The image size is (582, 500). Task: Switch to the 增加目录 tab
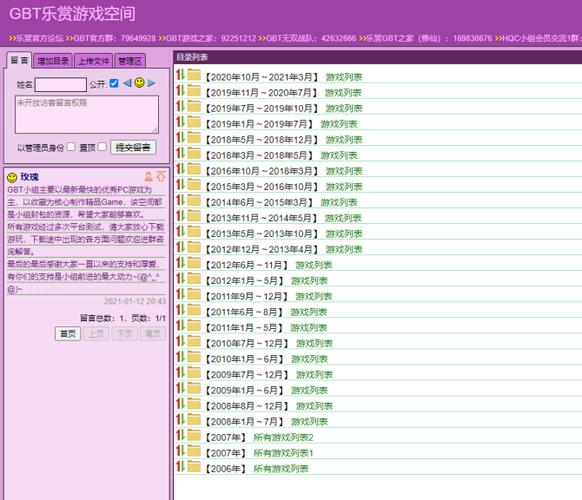53,61
